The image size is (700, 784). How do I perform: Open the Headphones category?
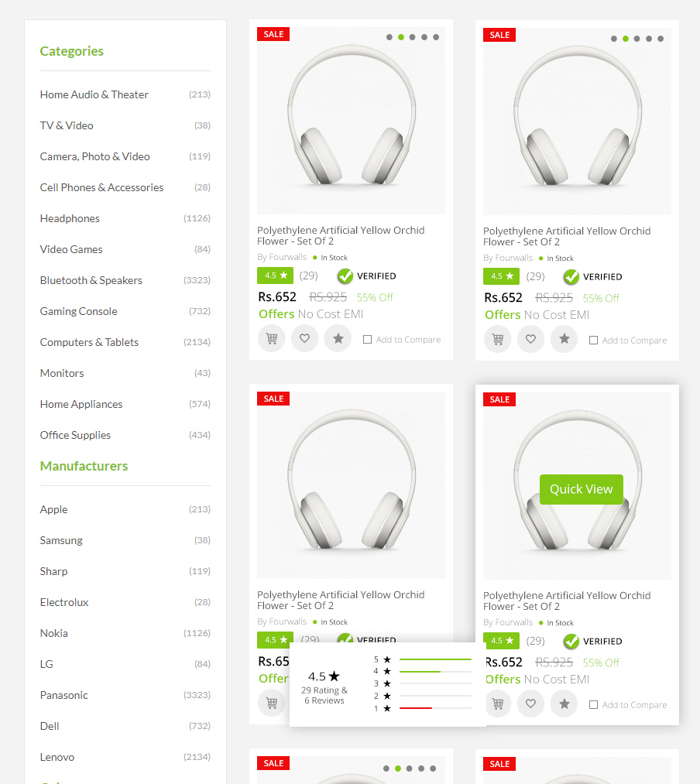[70, 218]
